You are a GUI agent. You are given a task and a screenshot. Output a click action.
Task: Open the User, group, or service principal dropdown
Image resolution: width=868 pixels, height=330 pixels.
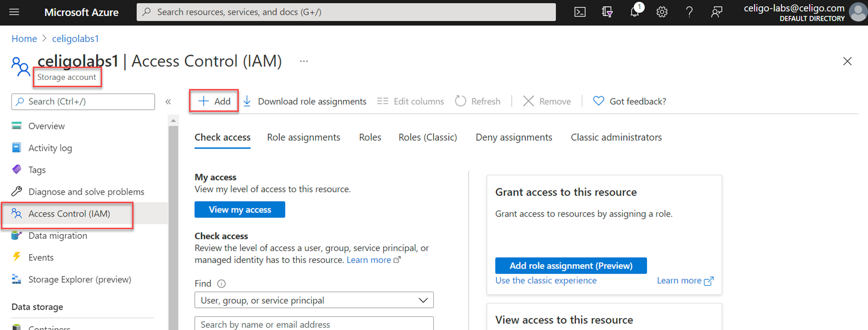point(314,300)
